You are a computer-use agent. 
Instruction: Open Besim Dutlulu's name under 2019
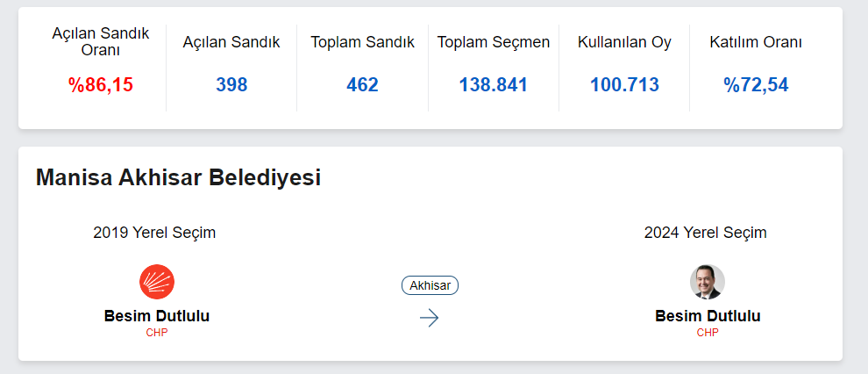157,316
